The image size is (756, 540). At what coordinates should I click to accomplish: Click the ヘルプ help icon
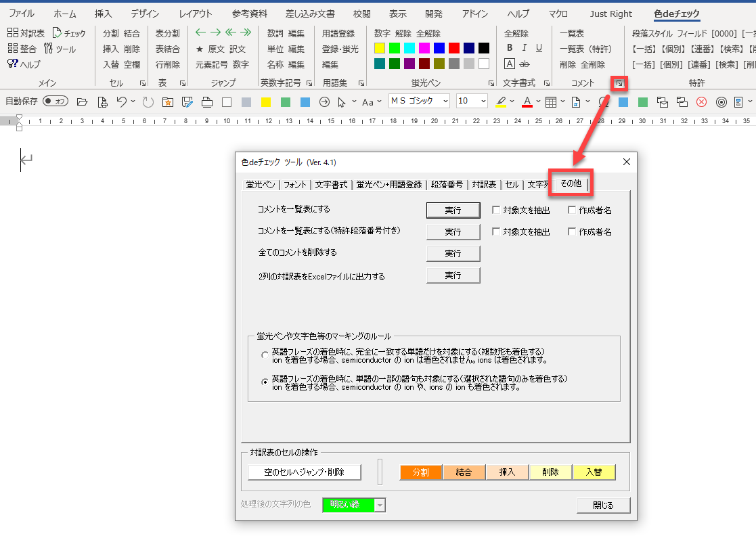(x=12, y=64)
